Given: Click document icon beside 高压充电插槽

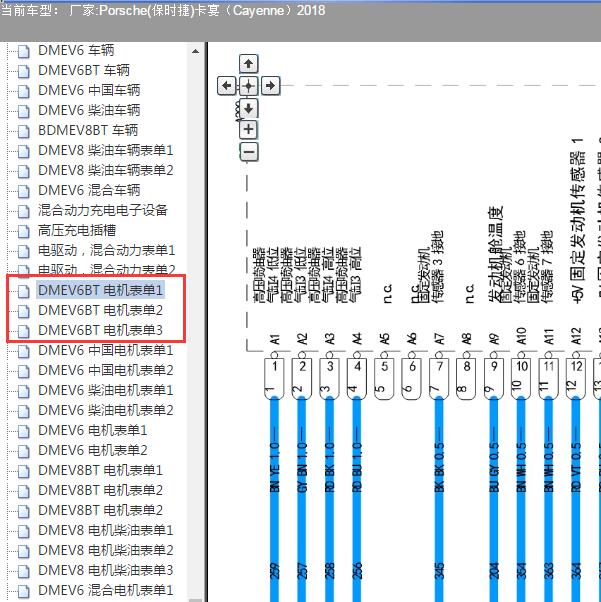Looking at the screenshot, I should (24, 231).
